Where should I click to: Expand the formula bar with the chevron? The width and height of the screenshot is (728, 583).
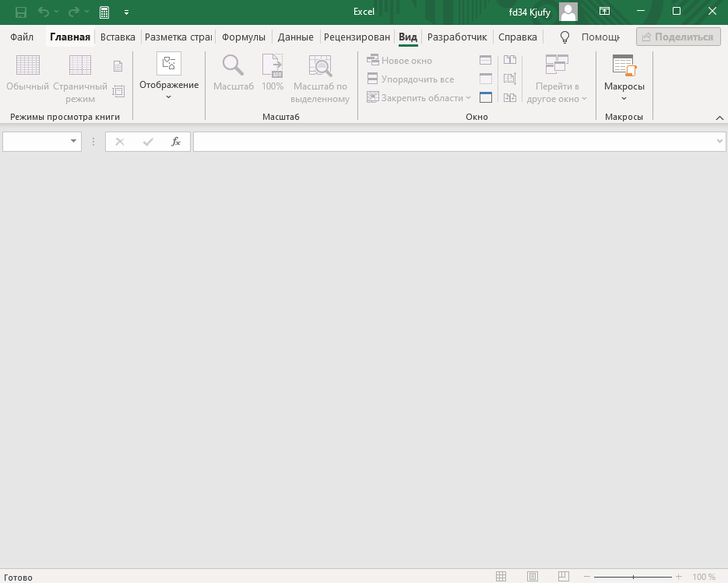point(719,142)
